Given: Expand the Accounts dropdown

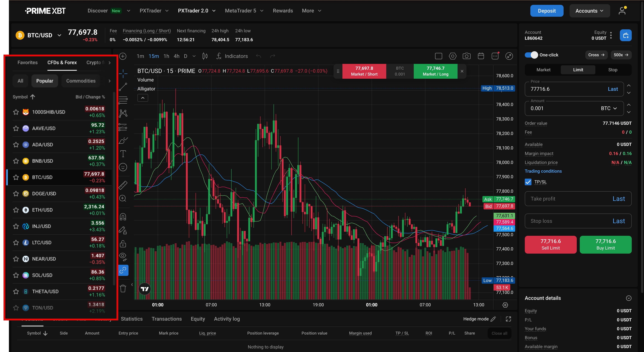Looking at the screenshot, I should pyautogui.click(x=590, y=11).
